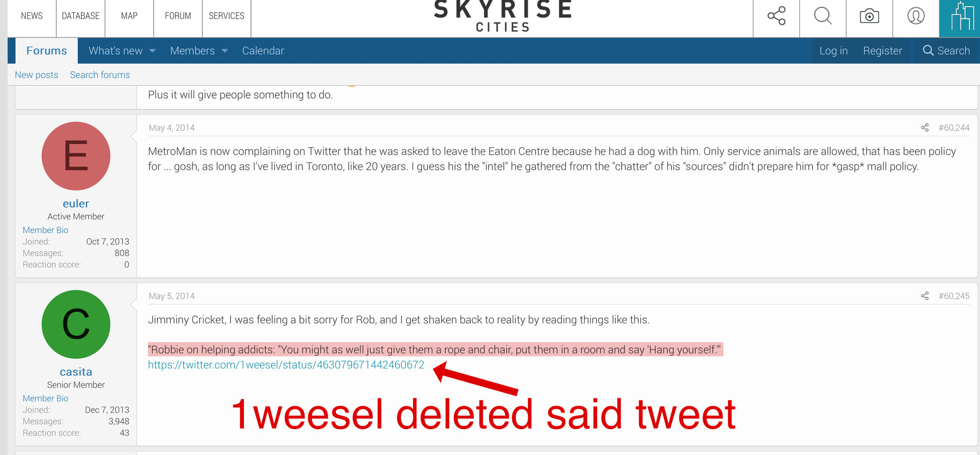Screen dimensions: 980x455
Task: Click the share icon in top header
Action: 776,16
